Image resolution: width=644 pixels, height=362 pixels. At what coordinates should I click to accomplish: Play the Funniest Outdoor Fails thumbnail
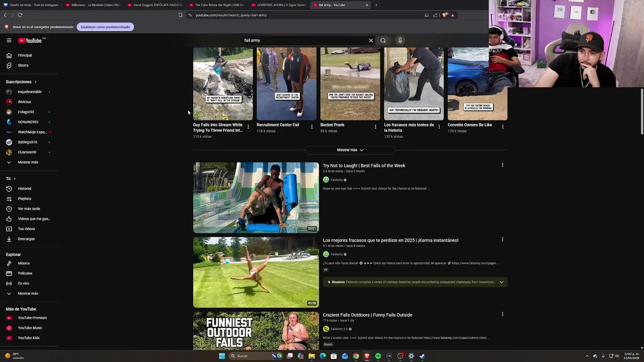click(x=256, y=331)
